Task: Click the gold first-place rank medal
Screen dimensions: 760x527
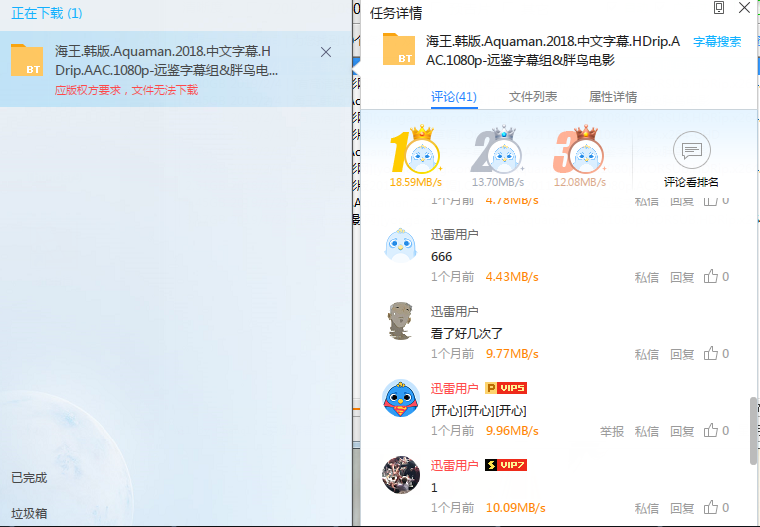Action: tap(416, 152)
